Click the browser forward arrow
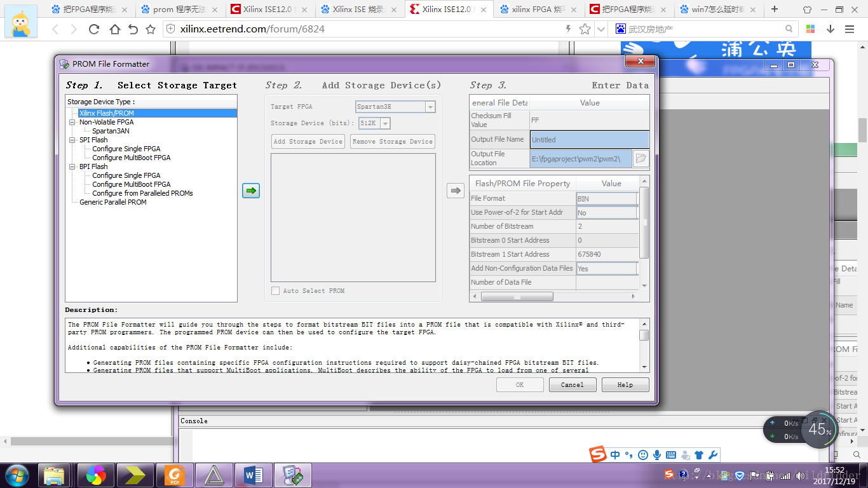868x488 pixels. point(74,29)
